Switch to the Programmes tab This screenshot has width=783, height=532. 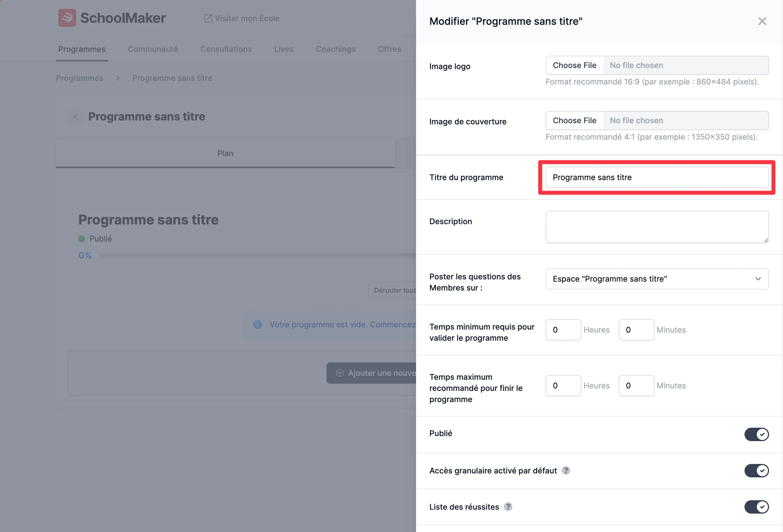[x=82, y=49]
